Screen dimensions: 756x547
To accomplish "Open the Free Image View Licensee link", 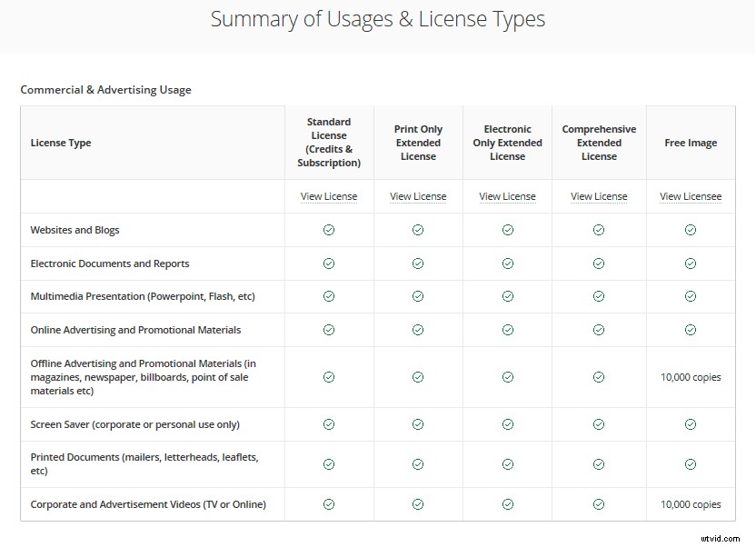I will coord(691,196).
